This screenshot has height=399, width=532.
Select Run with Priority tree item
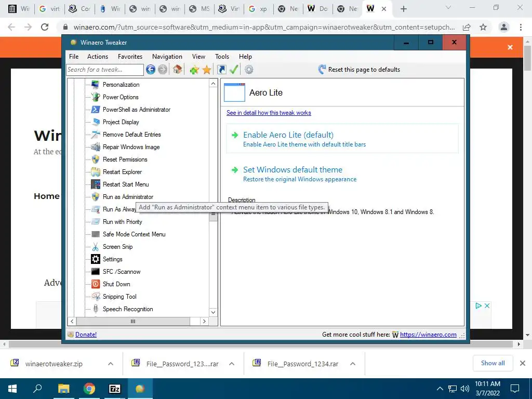coord(122,222)
